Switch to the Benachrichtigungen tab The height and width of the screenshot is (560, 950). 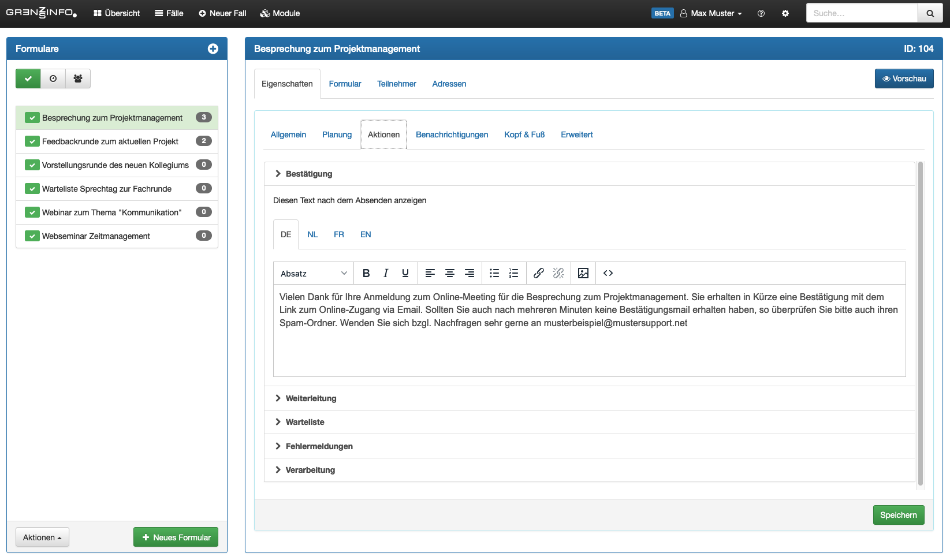[x=452, y=135]
